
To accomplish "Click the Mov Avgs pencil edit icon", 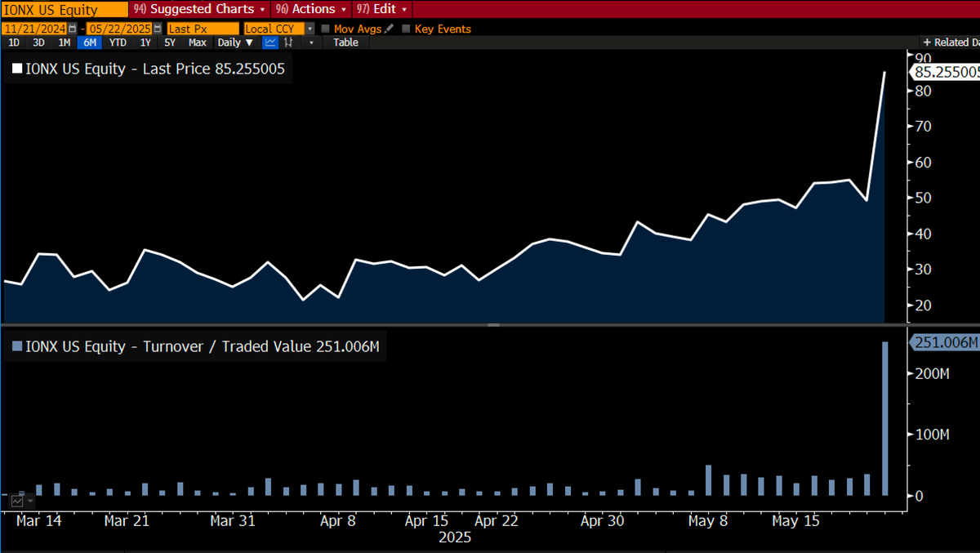I will tap(389, 29).
